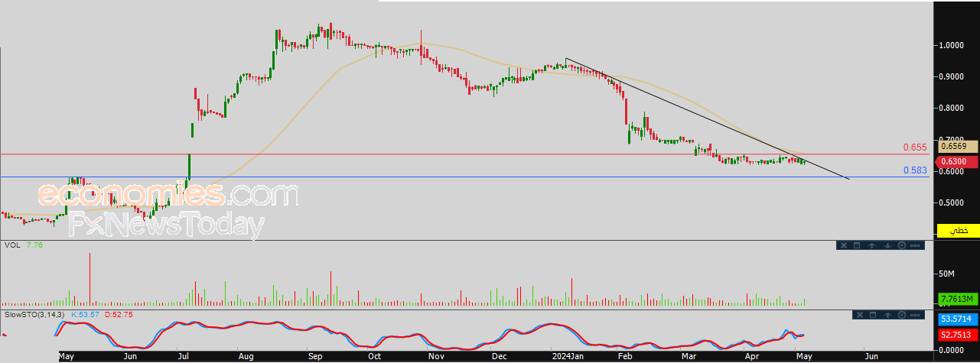
Task: Click the VOL indicator label
Action: click(x=12, y=245)
